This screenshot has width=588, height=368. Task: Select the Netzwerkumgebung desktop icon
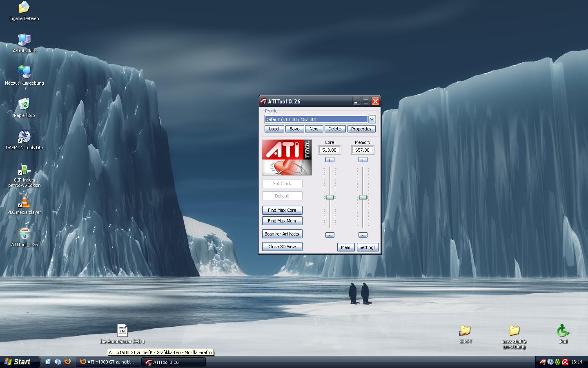click(24, 75)
